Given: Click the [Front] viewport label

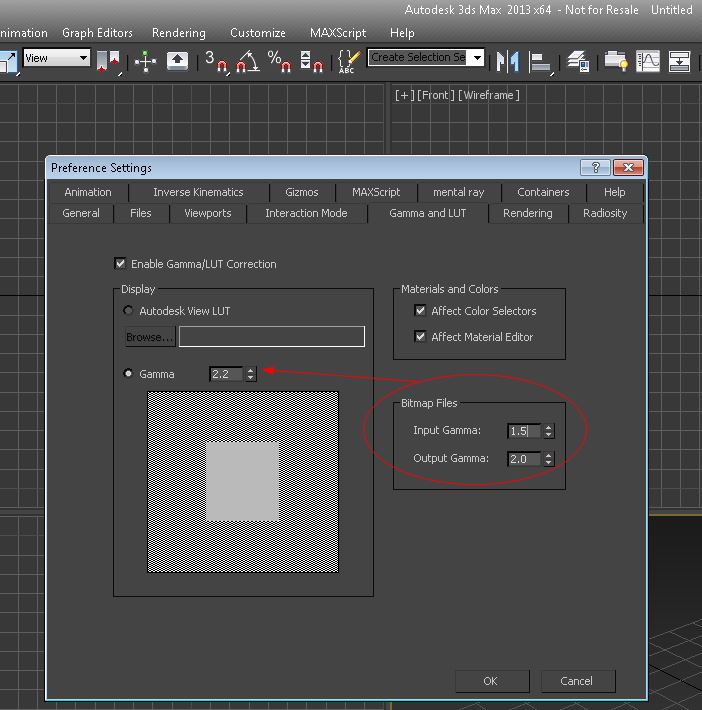Looking at the screenshot, I should tap(436, 95).
